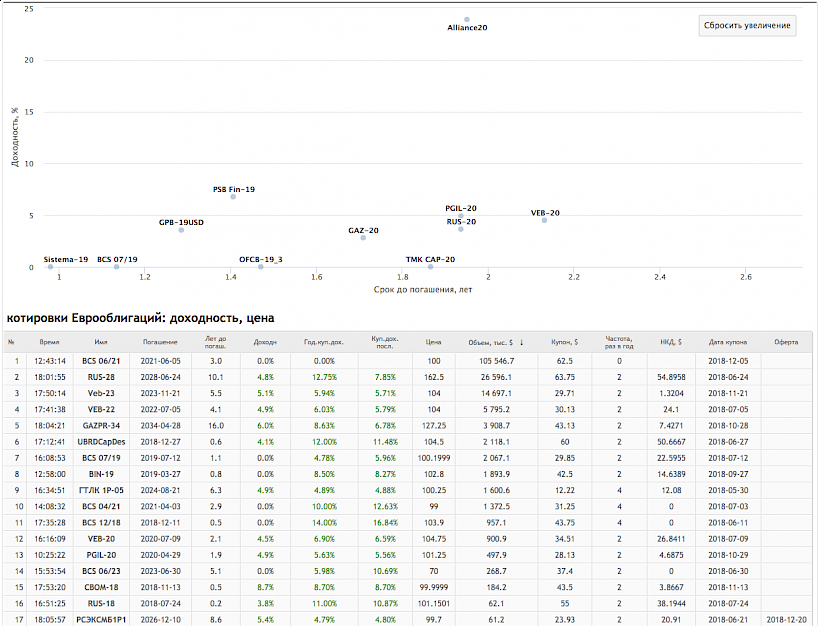Select the 2018-12-20 Оферта date cell
This screenshot has width=820, height=630.
pyautogui.click(x=787, y=620)
